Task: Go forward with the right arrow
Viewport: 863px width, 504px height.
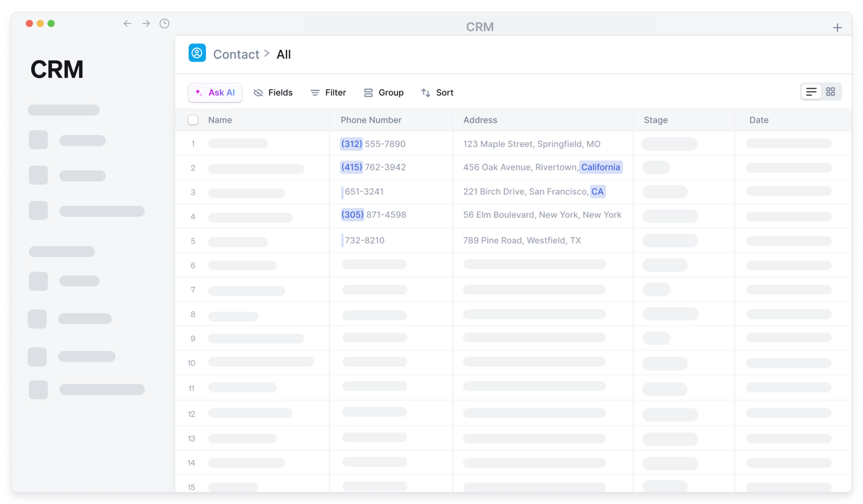Action: click(146, 24)
